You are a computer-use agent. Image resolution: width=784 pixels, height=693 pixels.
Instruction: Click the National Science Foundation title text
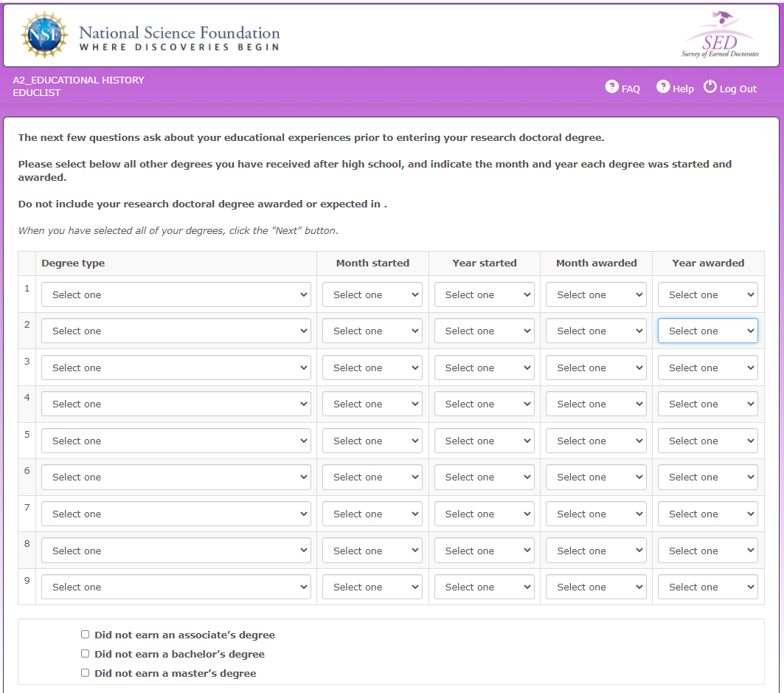[179, 32]
